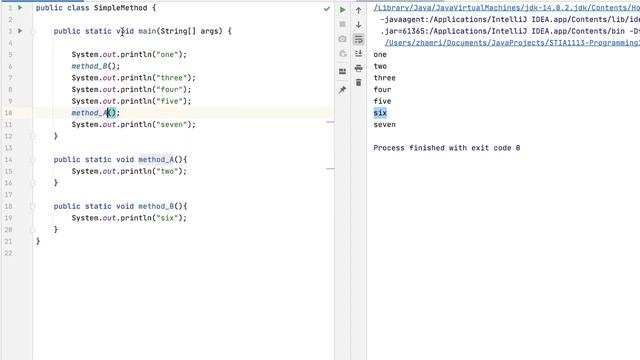Click "five" in console output
Viewport: 640px width, 360px height.
point(382,101)
